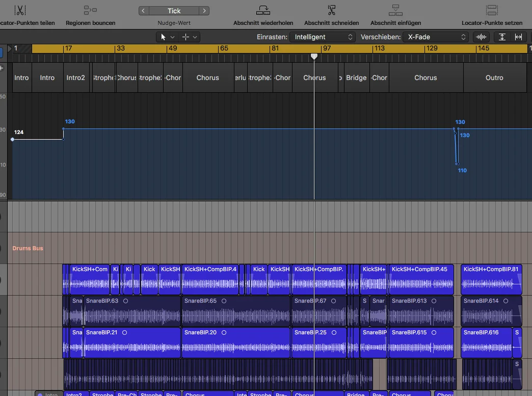
Task: Nudge value left arrow next to Tick
Action: 144,11
